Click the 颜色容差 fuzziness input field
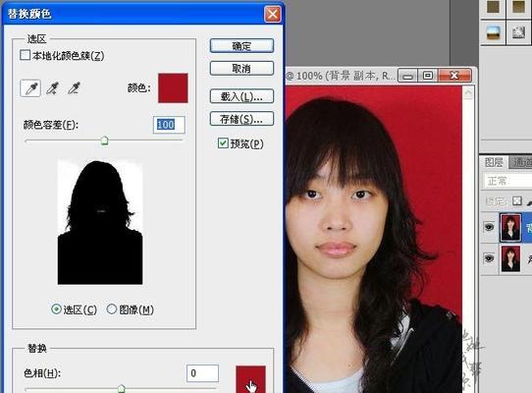This screenshot has width=532, height=393. [169, 125]
